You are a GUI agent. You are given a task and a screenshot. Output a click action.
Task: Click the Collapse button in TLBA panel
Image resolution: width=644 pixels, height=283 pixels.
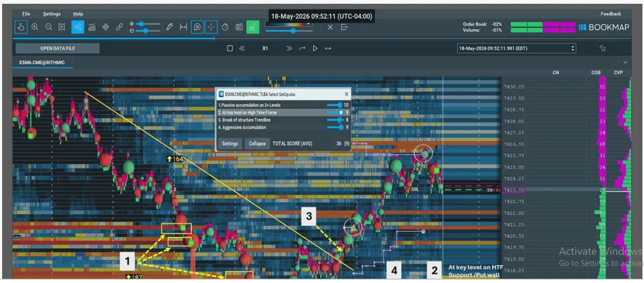(257, 143)
